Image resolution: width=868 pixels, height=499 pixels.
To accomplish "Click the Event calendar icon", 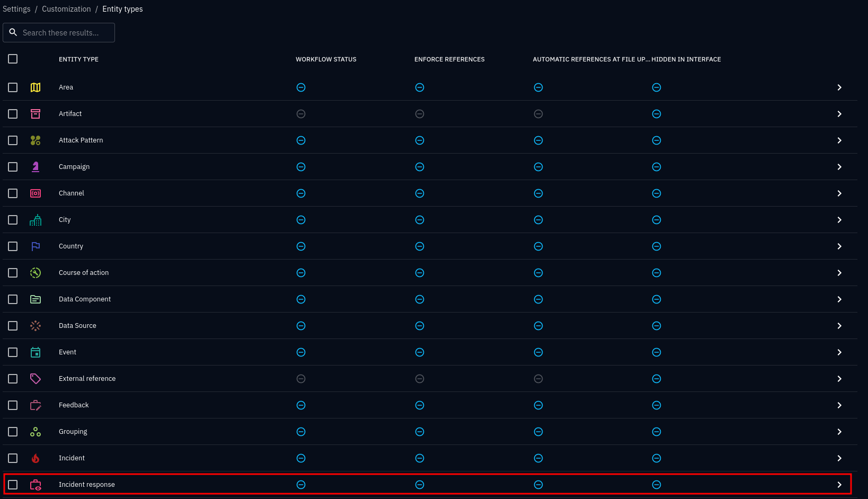I will coord(36,352).
